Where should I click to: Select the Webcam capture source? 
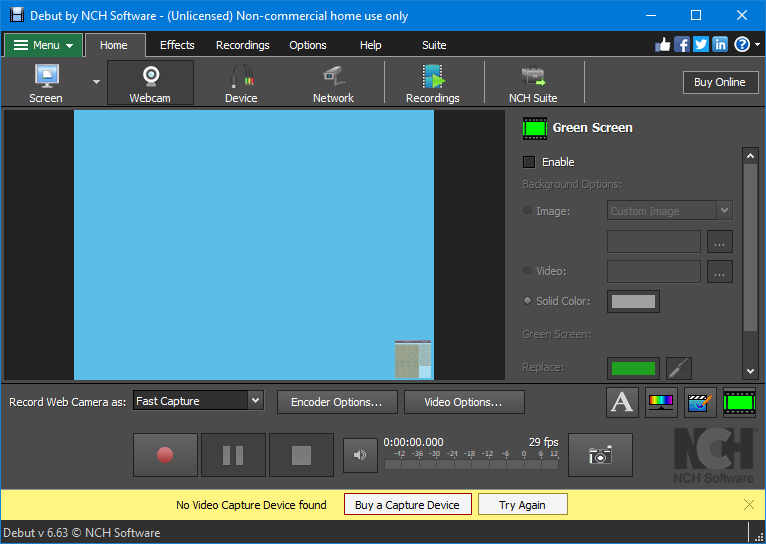click(150, 83)
